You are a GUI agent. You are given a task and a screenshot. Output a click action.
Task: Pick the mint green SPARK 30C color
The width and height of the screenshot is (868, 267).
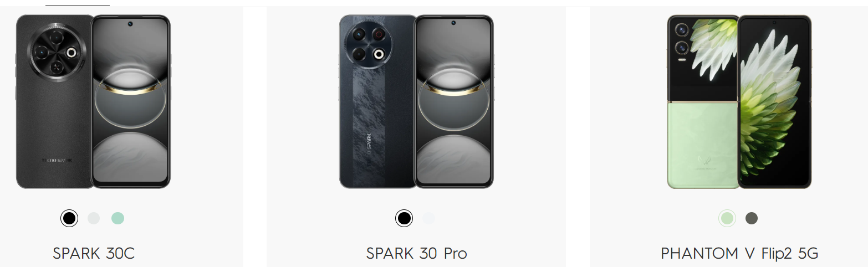(118, 218)
